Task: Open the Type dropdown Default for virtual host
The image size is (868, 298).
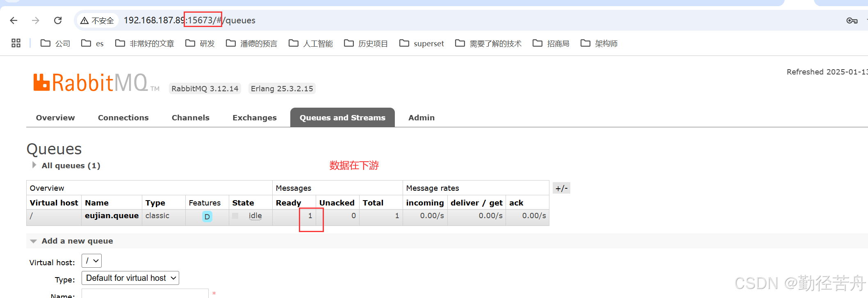Action: [x=130, y=278]
